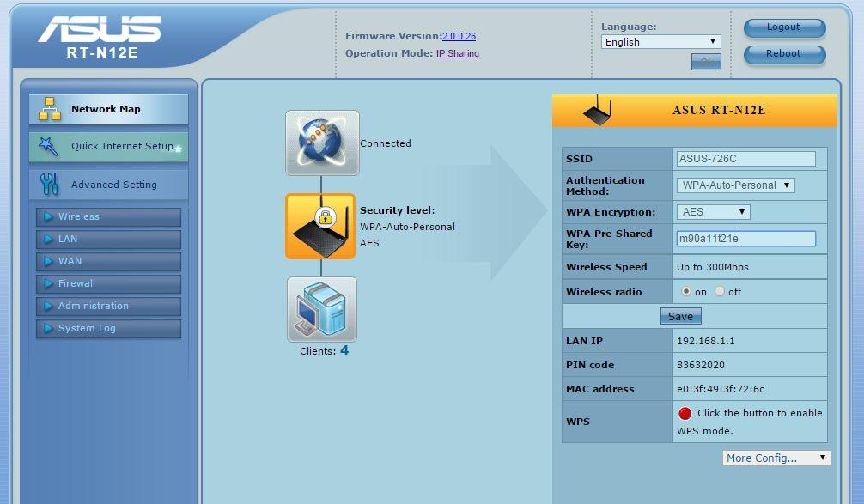Select Wireless radio on

[x=686, y=291]
